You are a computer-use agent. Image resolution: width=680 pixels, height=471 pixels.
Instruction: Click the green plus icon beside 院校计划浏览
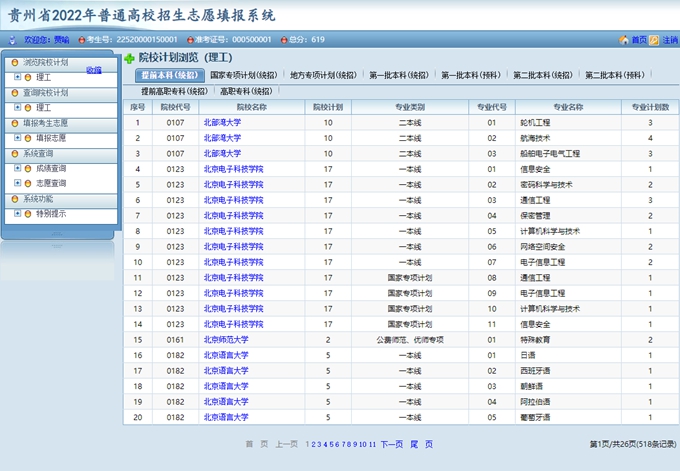[x=129, y=59]
